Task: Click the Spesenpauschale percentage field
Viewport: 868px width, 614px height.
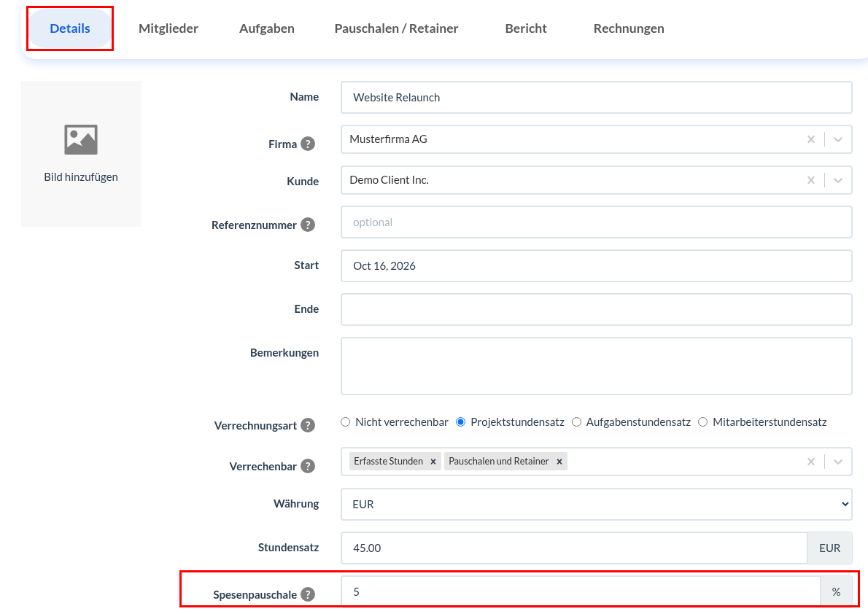Action: 581,592
